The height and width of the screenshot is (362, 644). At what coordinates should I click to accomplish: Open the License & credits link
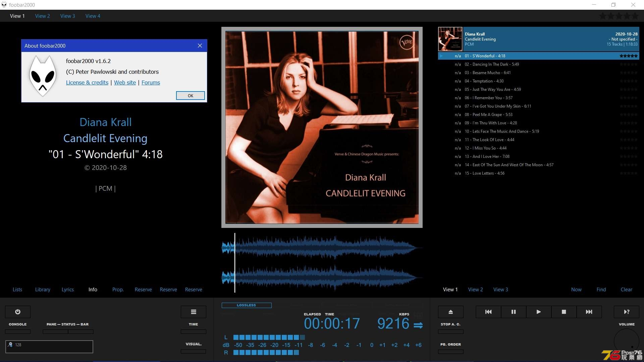pos(87,82)
